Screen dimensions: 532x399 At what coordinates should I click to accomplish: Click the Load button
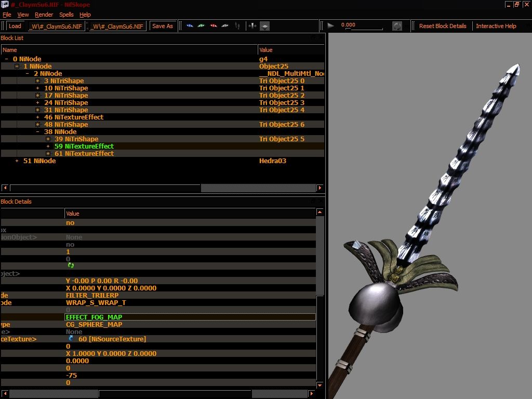(x=15, y=26)
